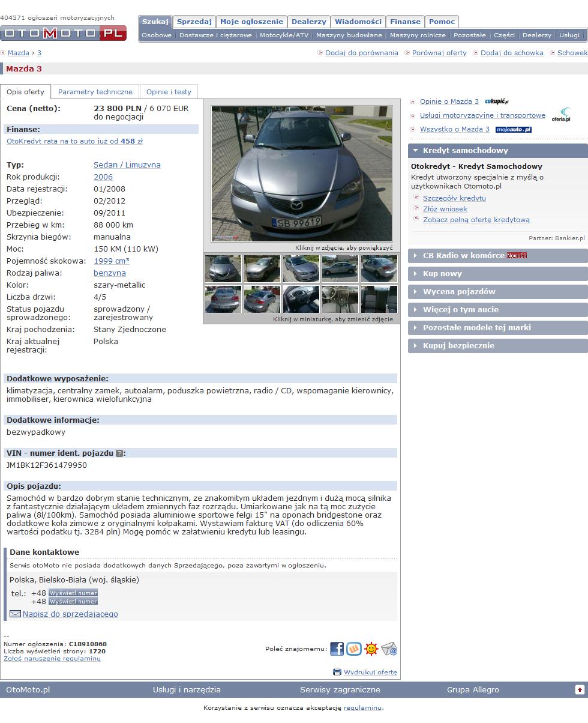Click the 1999 cm³ engine link
The height and width of the screenshot is (723, 588).
tap(112, 261)
